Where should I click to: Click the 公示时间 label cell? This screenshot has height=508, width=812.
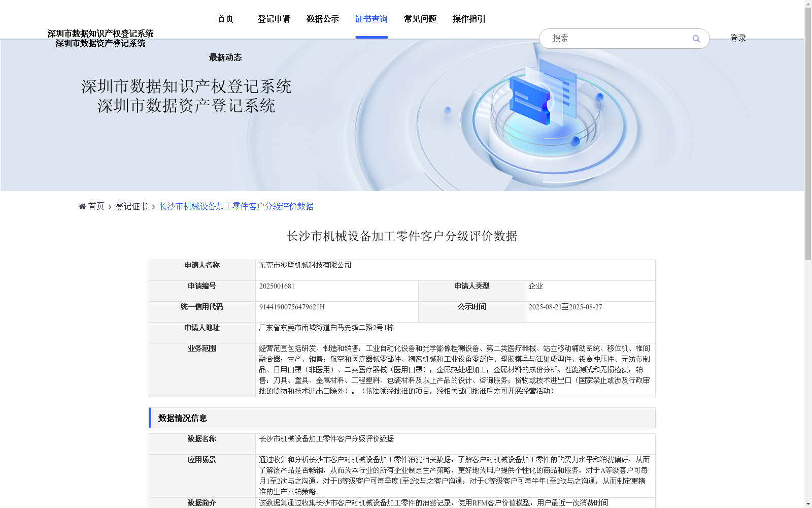[471, 312]
